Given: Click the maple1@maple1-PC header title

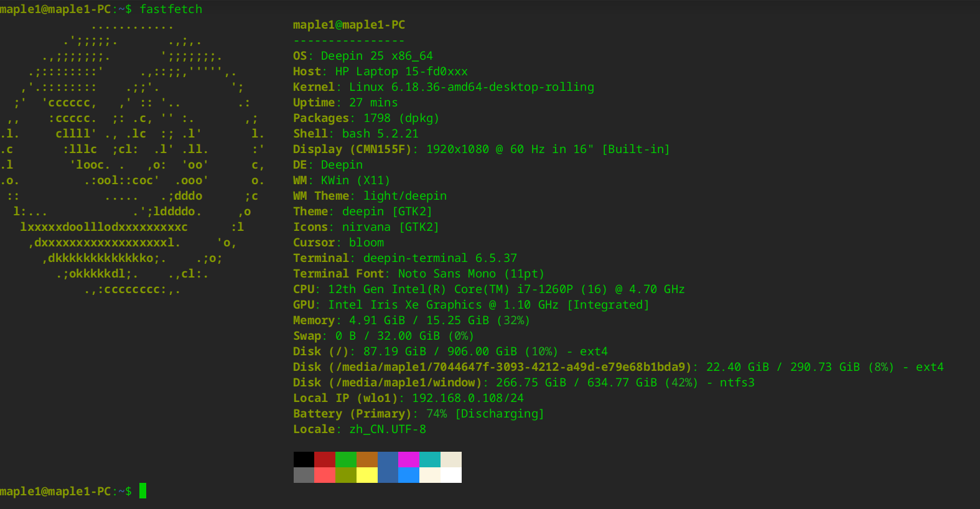Looking at the screenshot, I should 349,25.
